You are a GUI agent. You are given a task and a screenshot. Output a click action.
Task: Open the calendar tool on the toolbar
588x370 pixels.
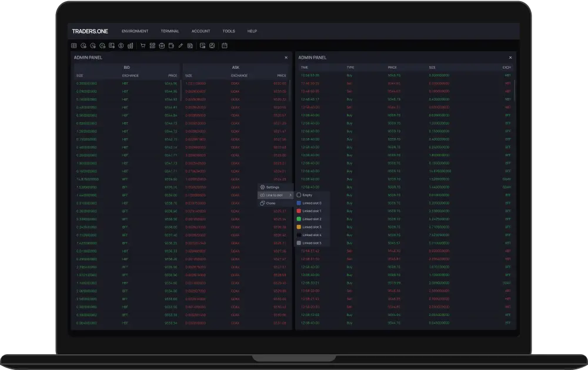pos(224,46)
